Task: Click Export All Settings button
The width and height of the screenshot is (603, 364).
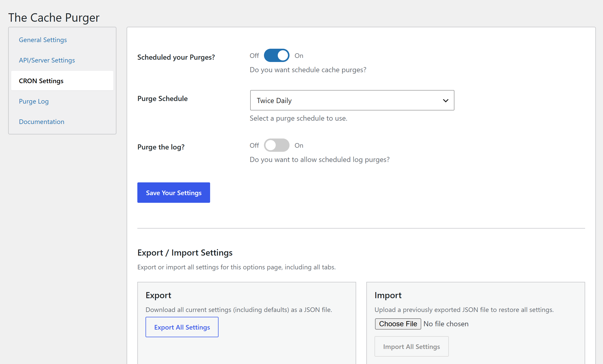Action: tap(182, 327)
